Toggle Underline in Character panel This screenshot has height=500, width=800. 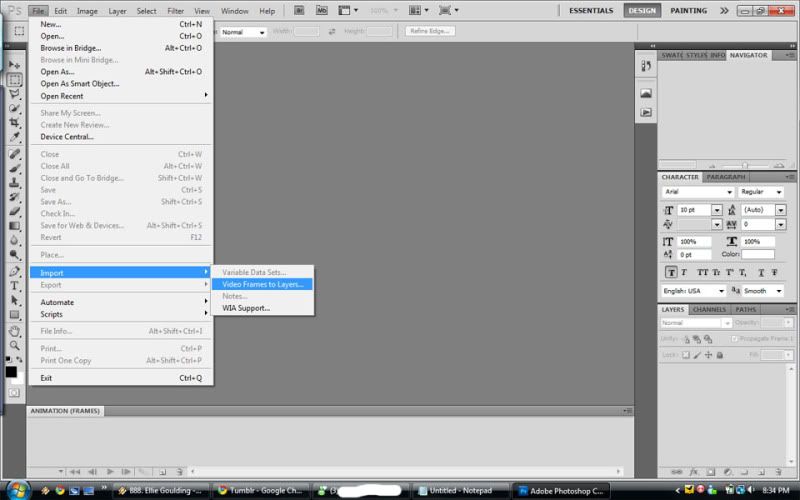tap(761, 272)
